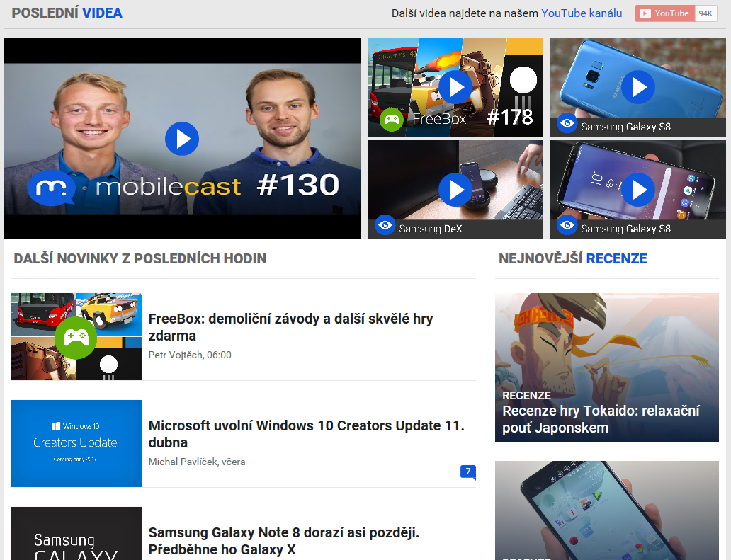Click the Windows 10 Creators Update thumbnail

(x=76, y=443)
